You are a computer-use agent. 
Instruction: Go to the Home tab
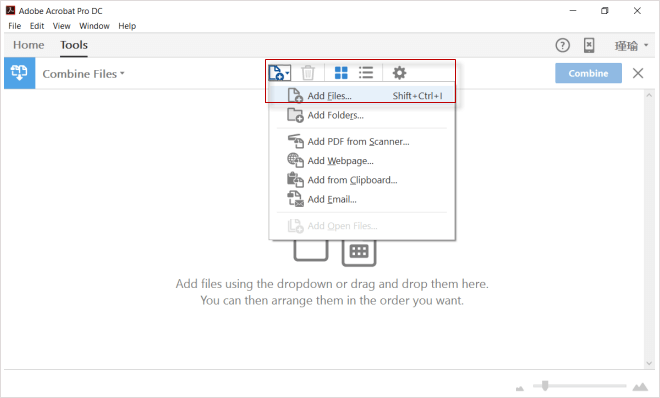point(28,45)
